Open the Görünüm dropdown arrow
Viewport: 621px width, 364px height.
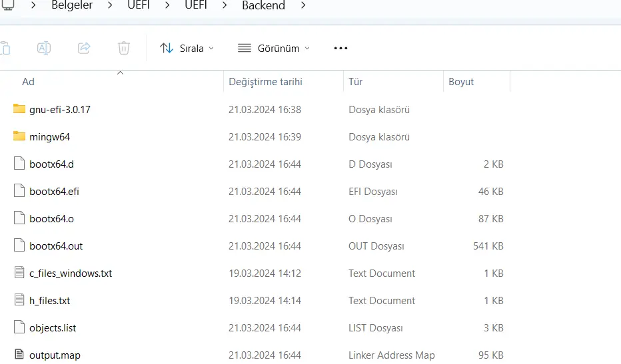click(307, 49)
